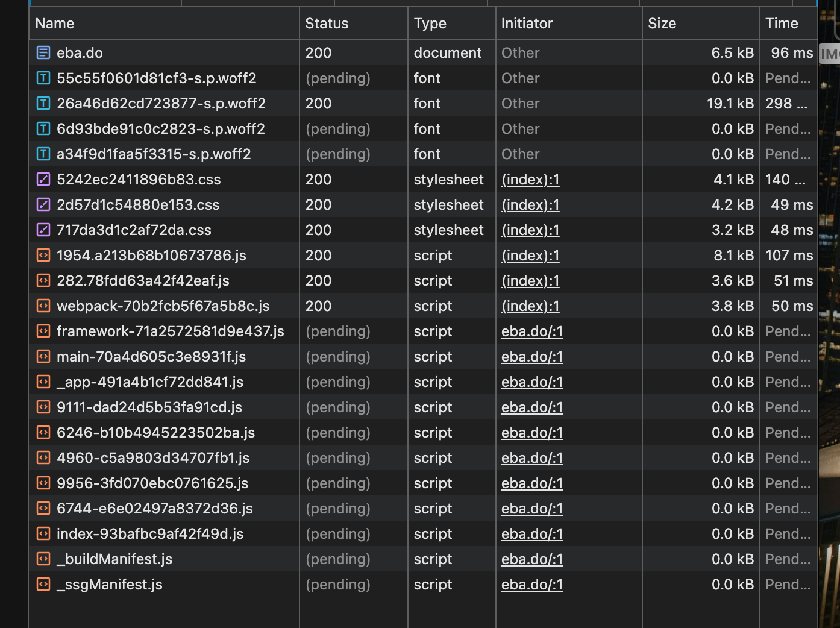840x628 pixels.
Task: Sort requests by the Size column
Action: (662, 24)
